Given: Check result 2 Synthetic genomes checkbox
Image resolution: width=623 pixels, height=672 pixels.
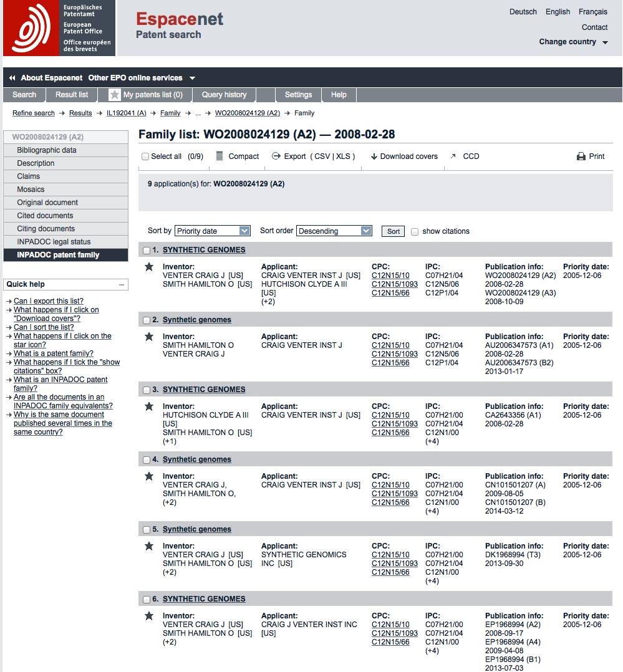Looking at the screenshot, I should point(147,320).
